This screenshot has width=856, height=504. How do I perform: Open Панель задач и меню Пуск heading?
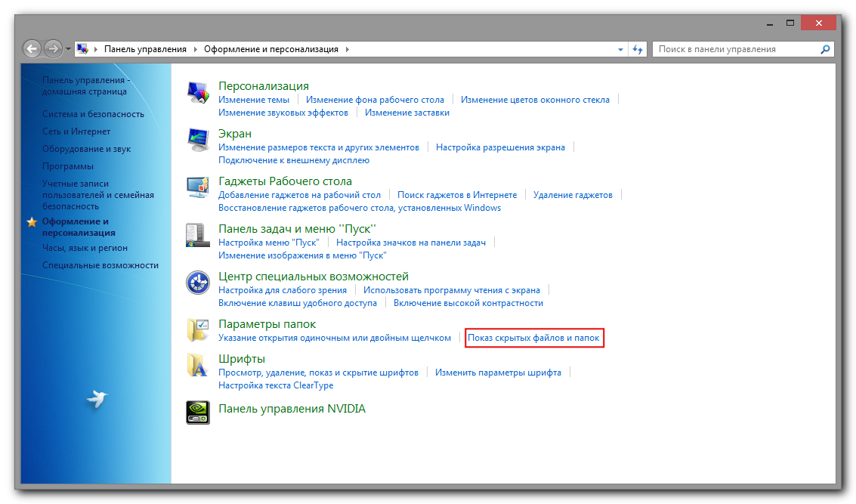[298, 230]
